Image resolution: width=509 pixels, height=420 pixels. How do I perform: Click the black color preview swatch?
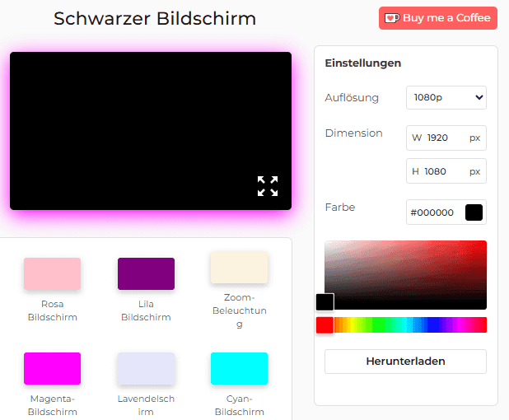pyautogui.click(x=474, y=212)
